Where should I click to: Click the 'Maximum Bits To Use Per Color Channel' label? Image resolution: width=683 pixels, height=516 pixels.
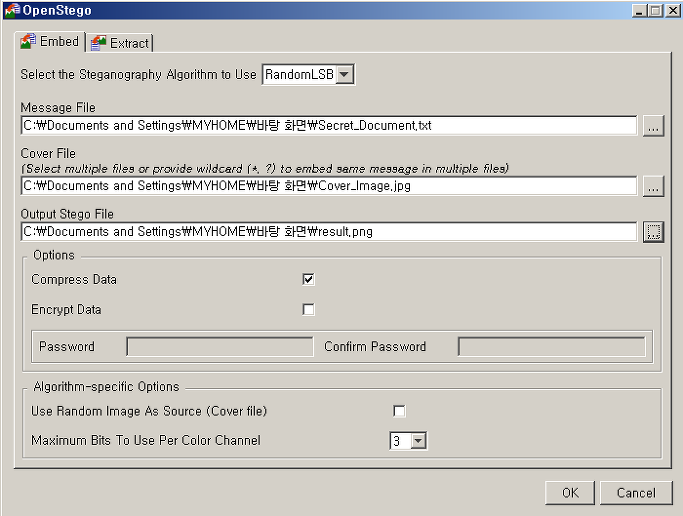click(x=146, y=441)
